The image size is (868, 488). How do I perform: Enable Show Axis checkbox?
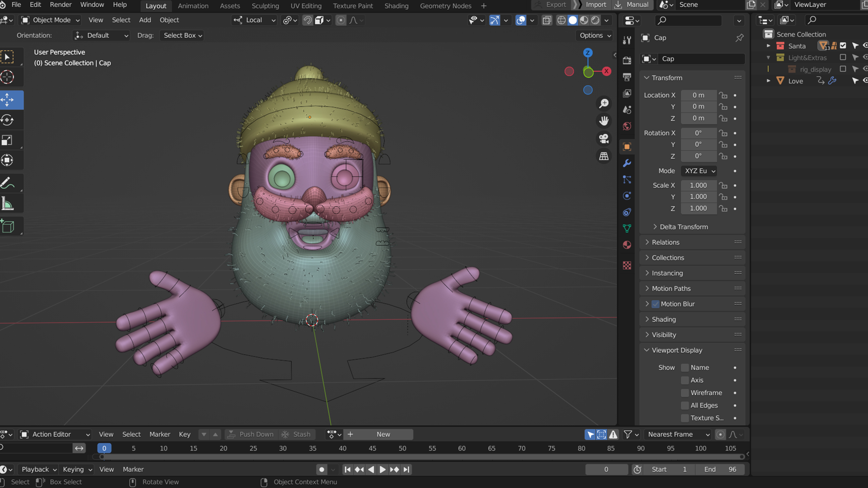685,380
